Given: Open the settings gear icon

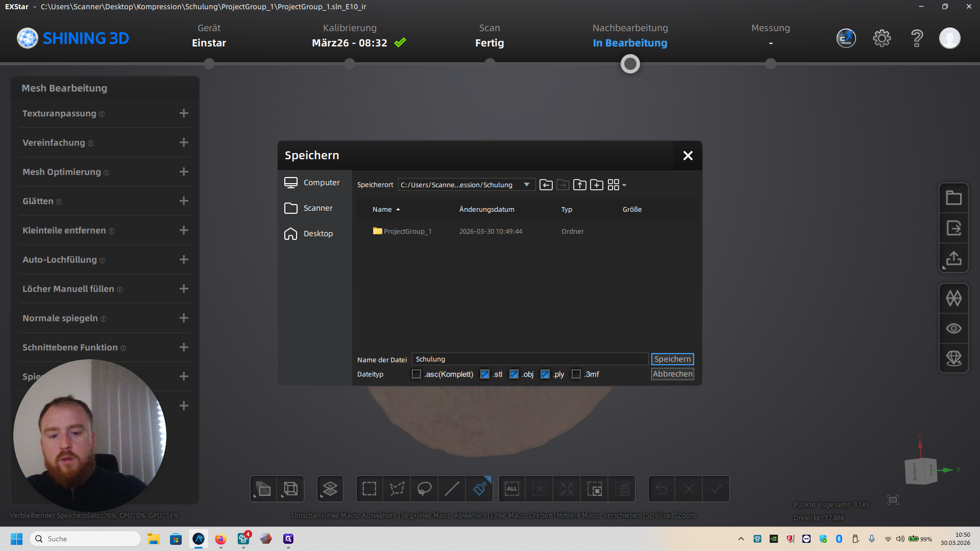Looking at the screenshot, I should coord(881,38).
